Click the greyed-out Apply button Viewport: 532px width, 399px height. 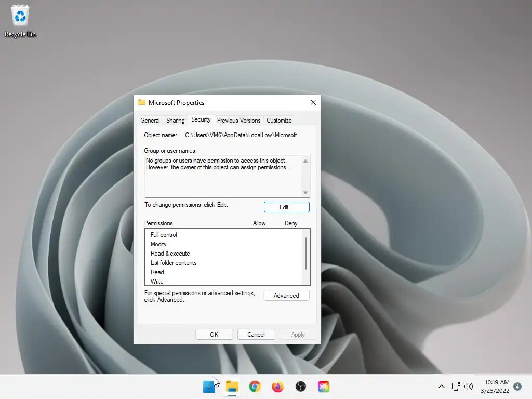tap(298, 334)
